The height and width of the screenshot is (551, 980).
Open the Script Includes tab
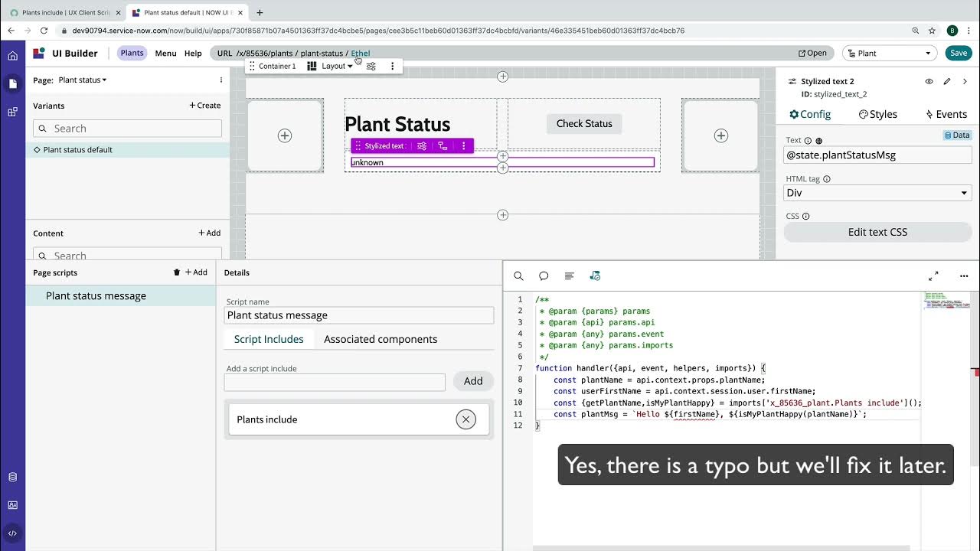[269, 339]
